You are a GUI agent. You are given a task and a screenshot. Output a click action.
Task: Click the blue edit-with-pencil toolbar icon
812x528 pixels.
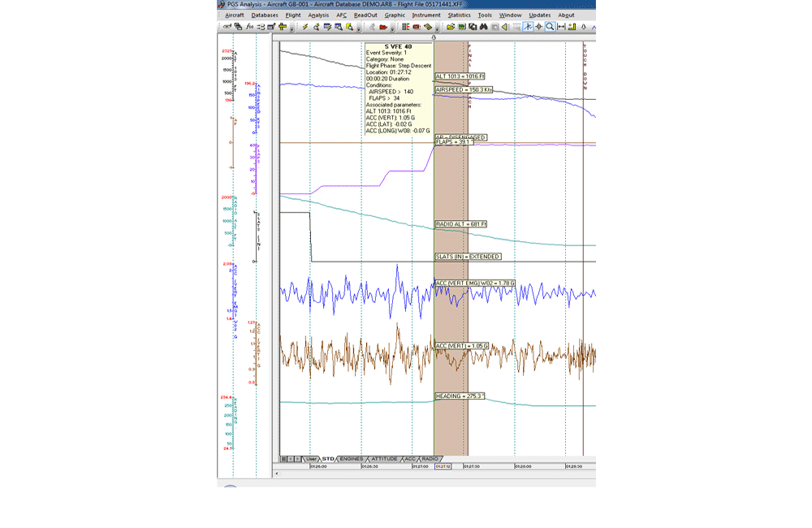pyautogui.click(x=271, y=27)
